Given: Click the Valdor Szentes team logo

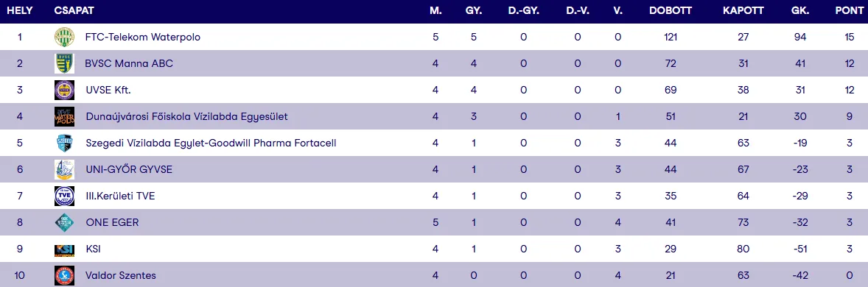Looking at the screenshot, I should coord(64,275).
